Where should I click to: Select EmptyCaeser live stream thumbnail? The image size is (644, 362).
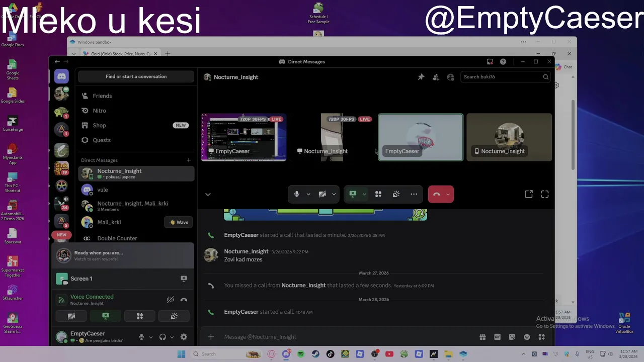tap(244, 137)
